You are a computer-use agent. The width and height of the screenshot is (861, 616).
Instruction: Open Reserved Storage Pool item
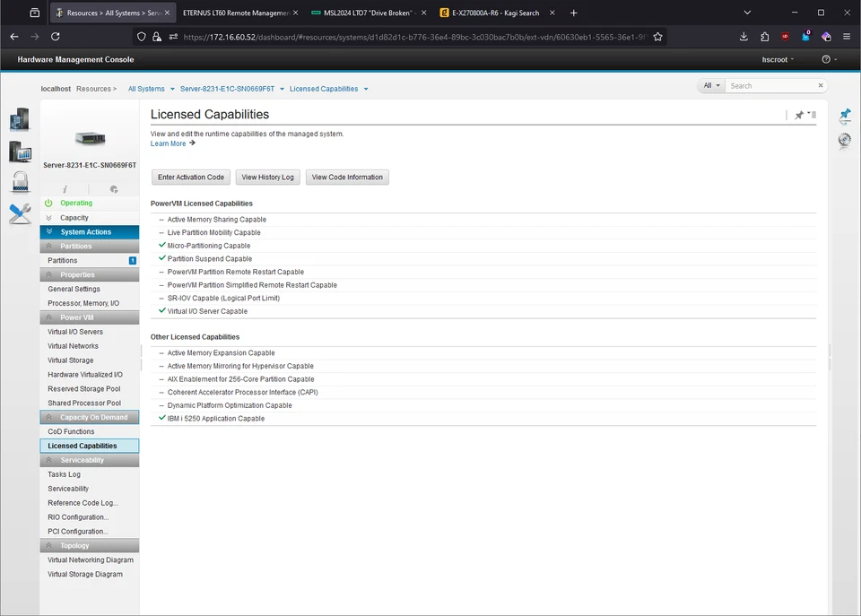tap(84, 389)
